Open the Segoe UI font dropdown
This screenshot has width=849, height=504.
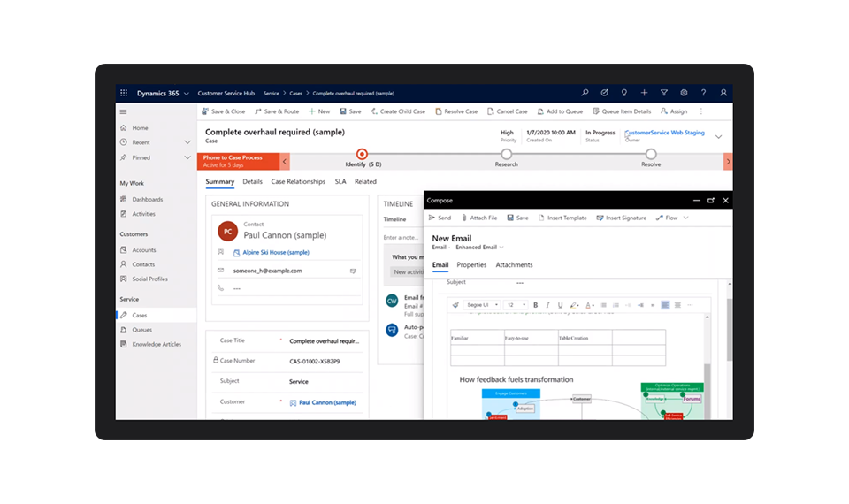pos(483,305)
